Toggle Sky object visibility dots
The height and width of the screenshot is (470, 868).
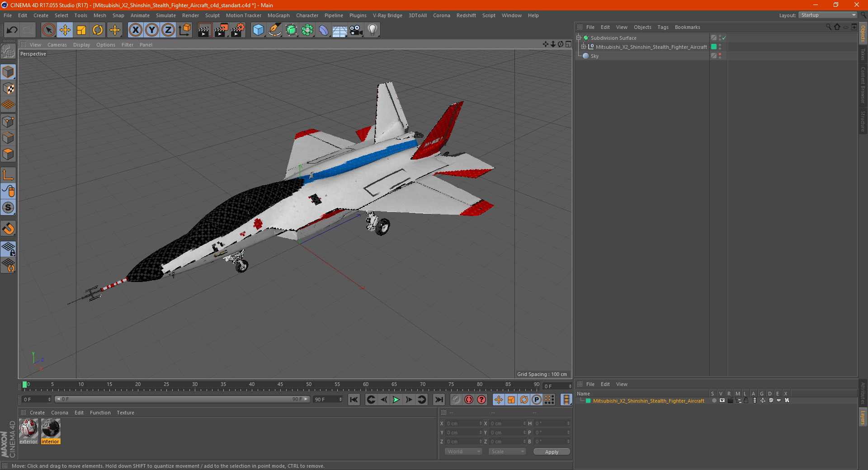pos(720,56)
